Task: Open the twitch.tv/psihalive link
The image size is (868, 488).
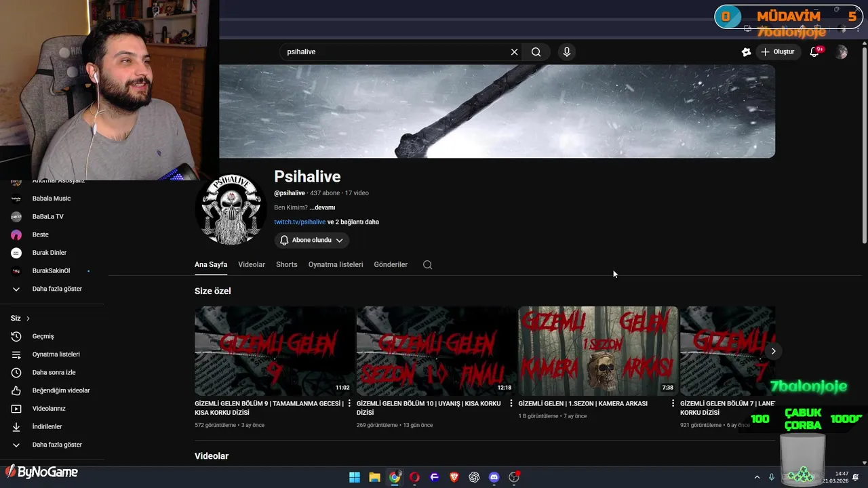Action: tap(300, 222)
